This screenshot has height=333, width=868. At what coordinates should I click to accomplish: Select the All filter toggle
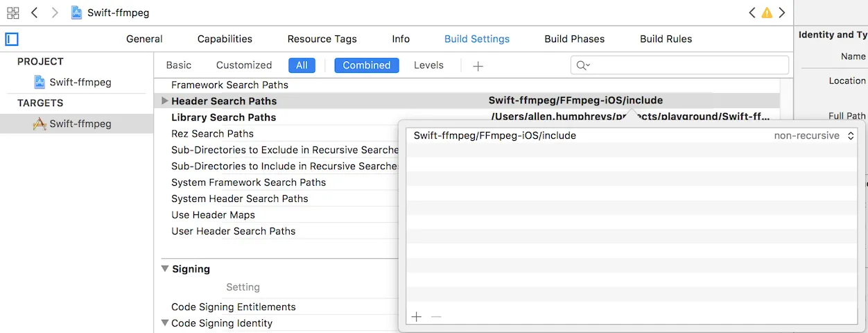[x=302, y=65]
